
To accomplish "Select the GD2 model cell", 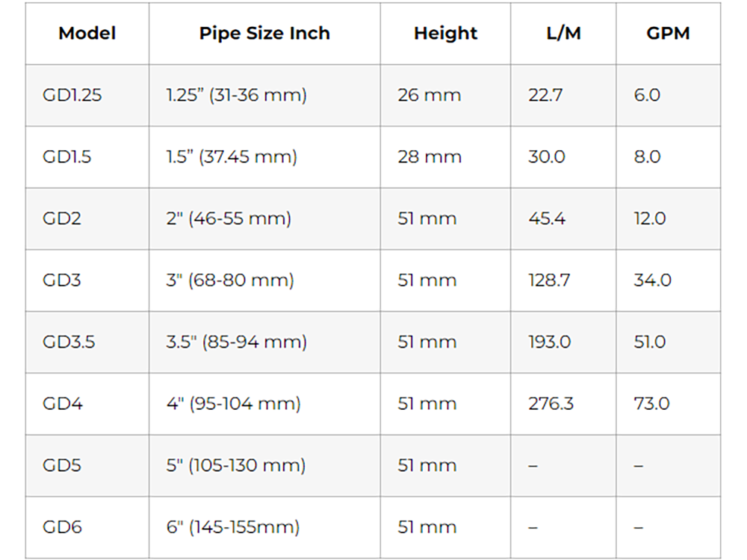I will [x=62, y=219].
